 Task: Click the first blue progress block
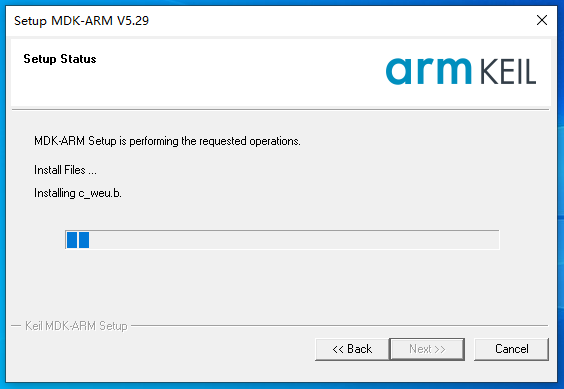72,240
